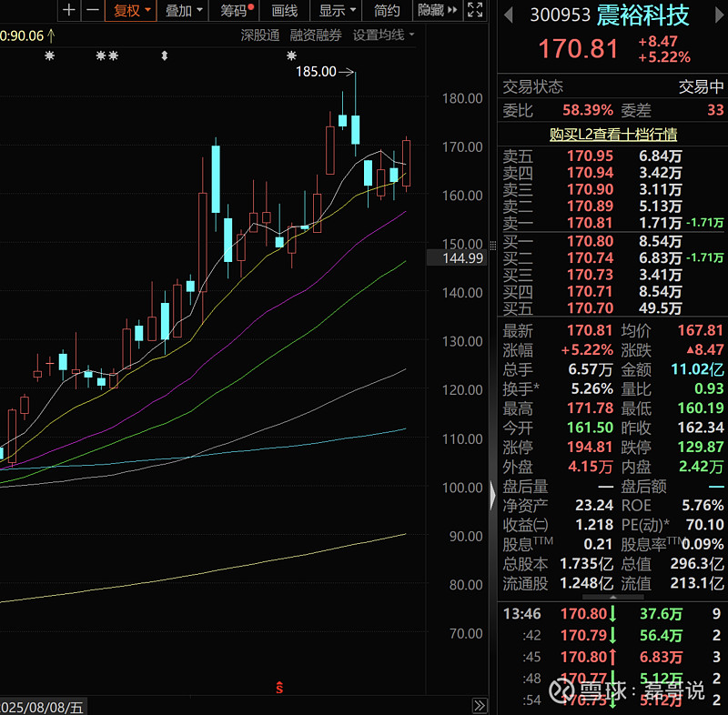
Task: Click the 外盘 4.15万 value
Action: [x=590, y=467]
